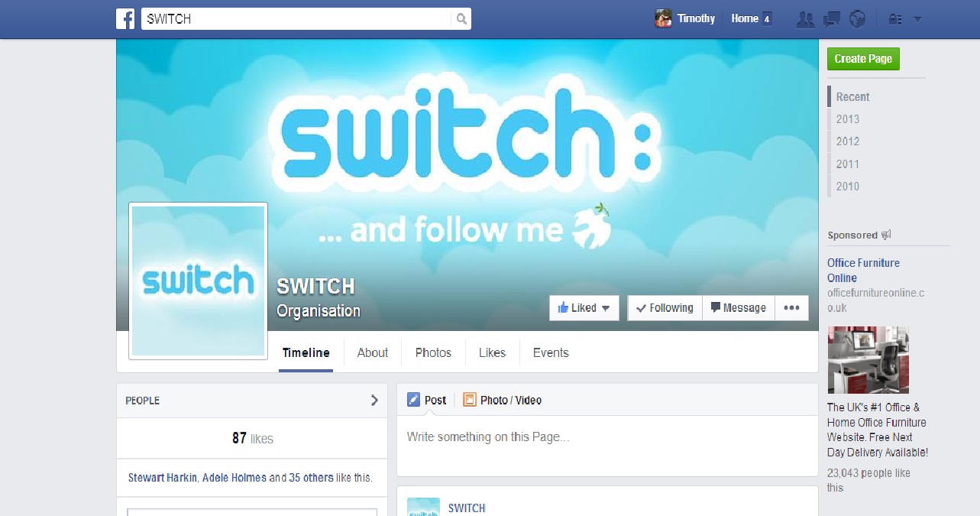This screenshot has height=516, width=980.
Task: Open the friend requests icon
Action: click(805, 19)
